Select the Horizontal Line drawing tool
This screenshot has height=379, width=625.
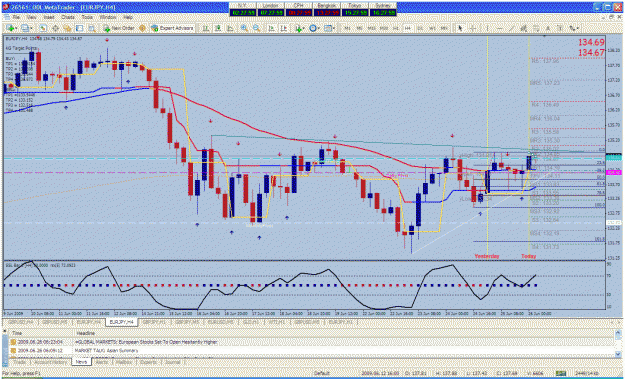499,28
